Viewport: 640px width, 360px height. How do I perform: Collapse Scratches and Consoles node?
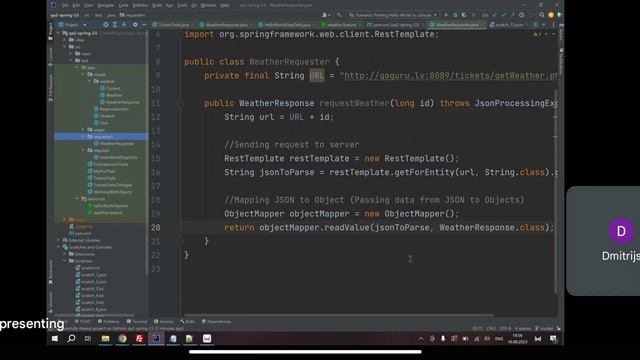59,247
